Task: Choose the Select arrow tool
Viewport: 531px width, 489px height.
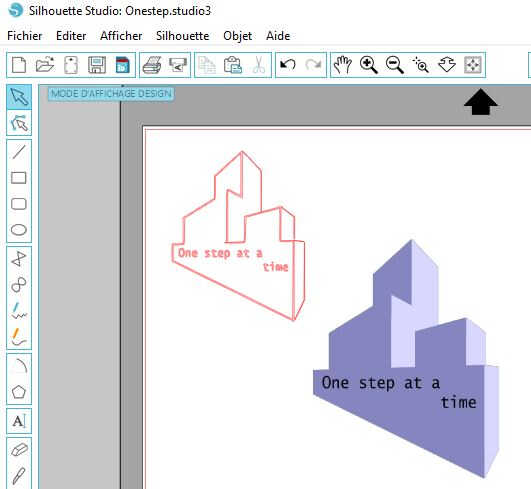Action: click(x=19, y=97)
